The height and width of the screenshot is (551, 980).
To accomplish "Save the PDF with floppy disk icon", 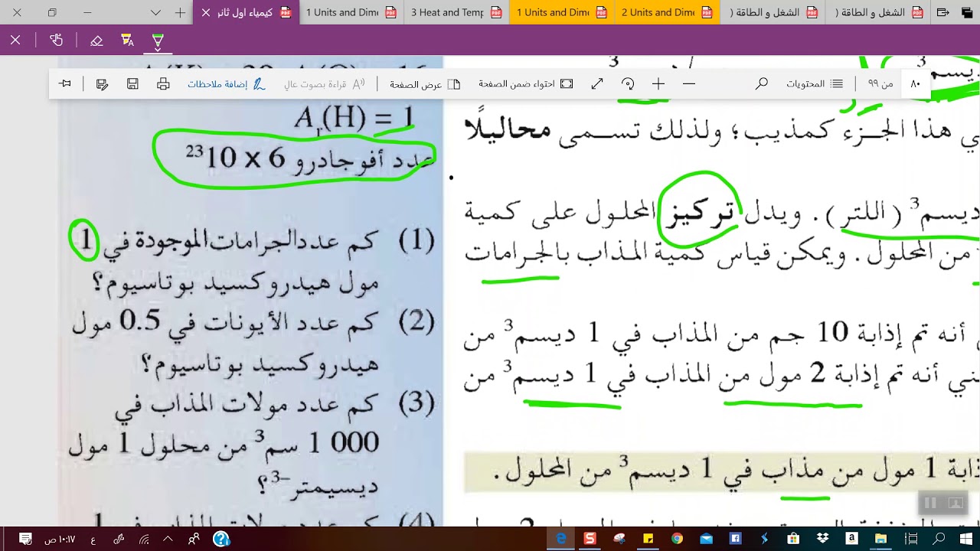I will point(132,84).
